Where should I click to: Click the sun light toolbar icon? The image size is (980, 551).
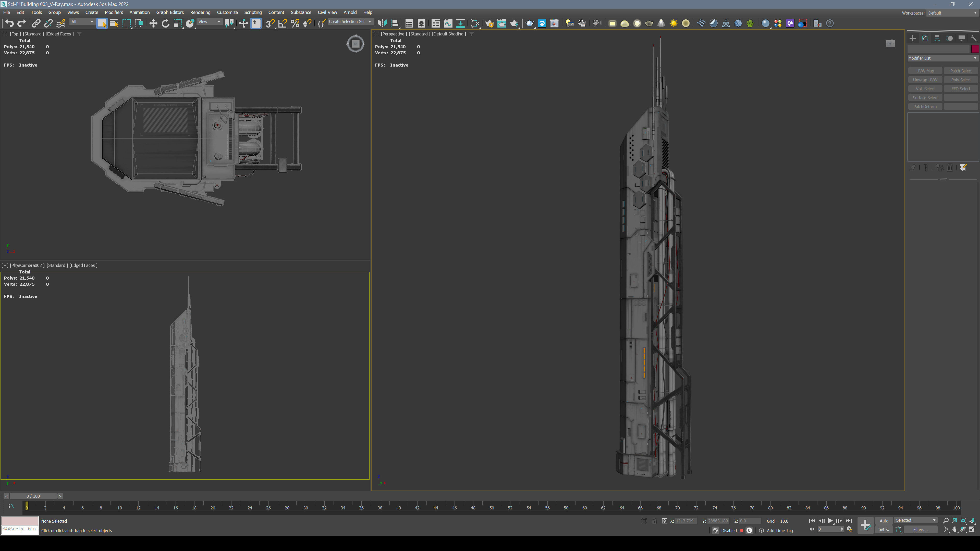673,23
